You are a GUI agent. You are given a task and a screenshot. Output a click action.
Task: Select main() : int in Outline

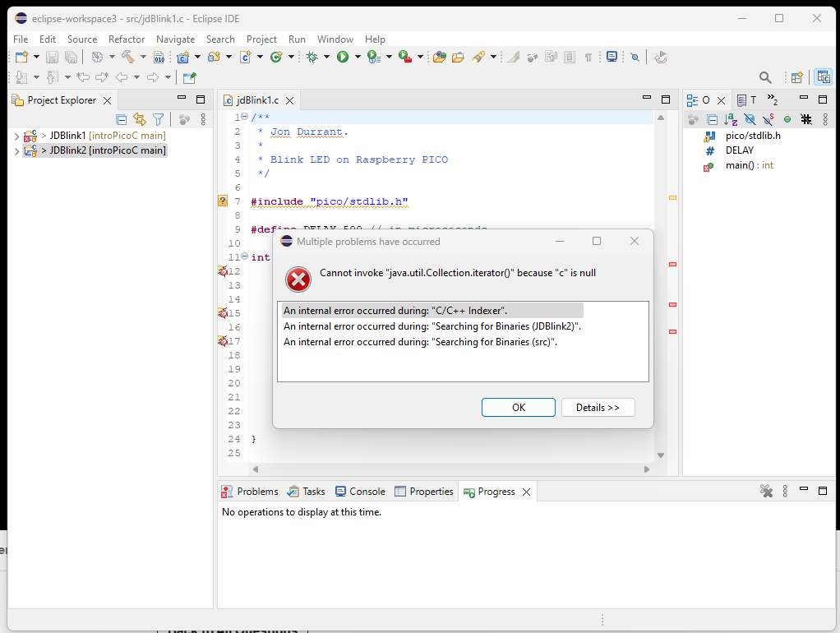click(x=749, y=165)
